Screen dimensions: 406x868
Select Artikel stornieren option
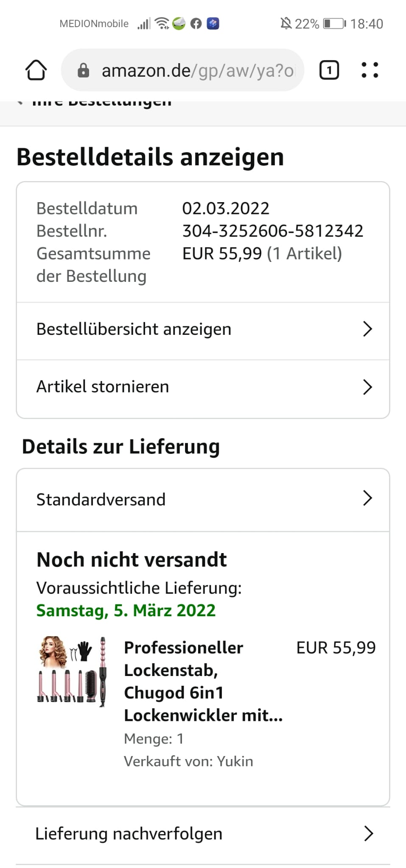point(103,387)
